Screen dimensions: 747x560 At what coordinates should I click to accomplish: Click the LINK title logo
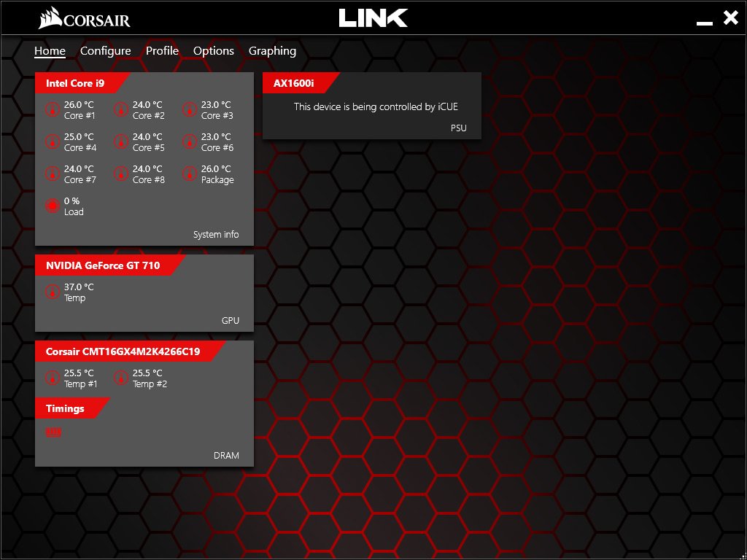[x=373, y=18]
